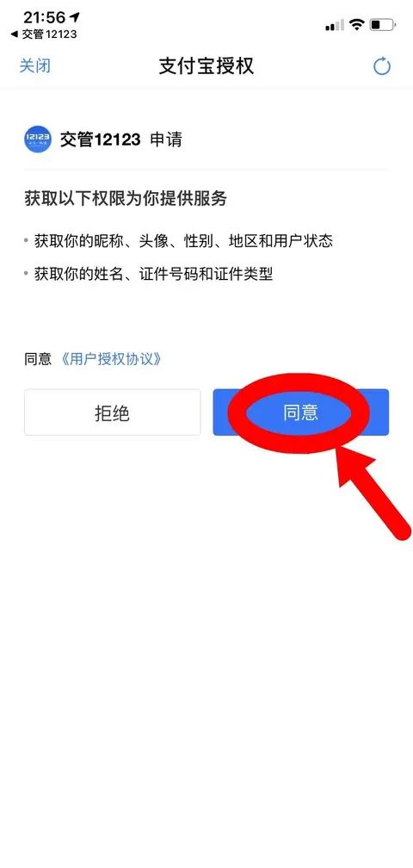Decline authorization with the 拒绝 button
The image size is (413, 868).
pyautogui.click(x=112, y=412)
